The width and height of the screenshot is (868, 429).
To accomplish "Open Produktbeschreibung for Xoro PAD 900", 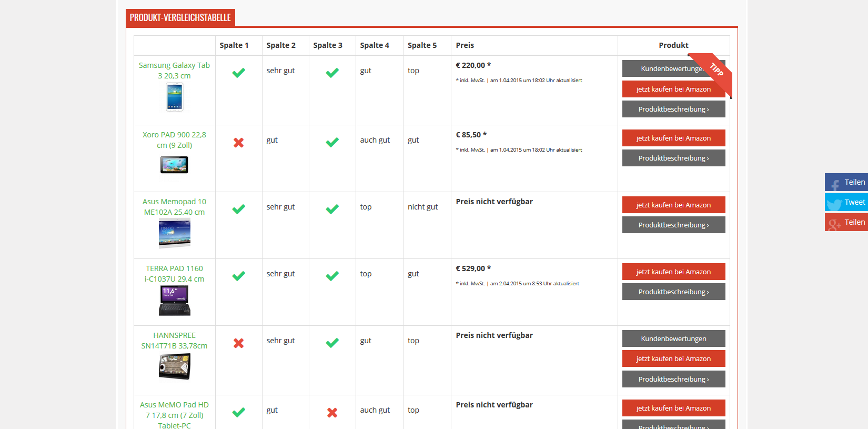I will coord(673,158).
